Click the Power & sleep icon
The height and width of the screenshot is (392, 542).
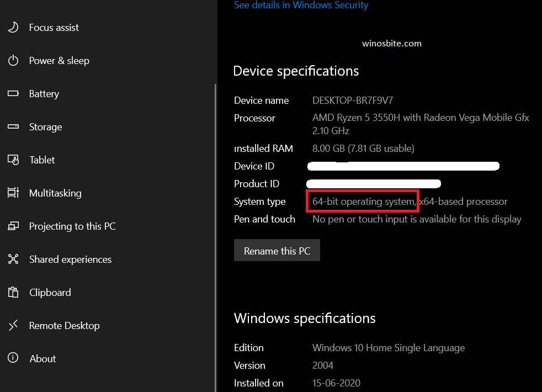coord(13,61)
